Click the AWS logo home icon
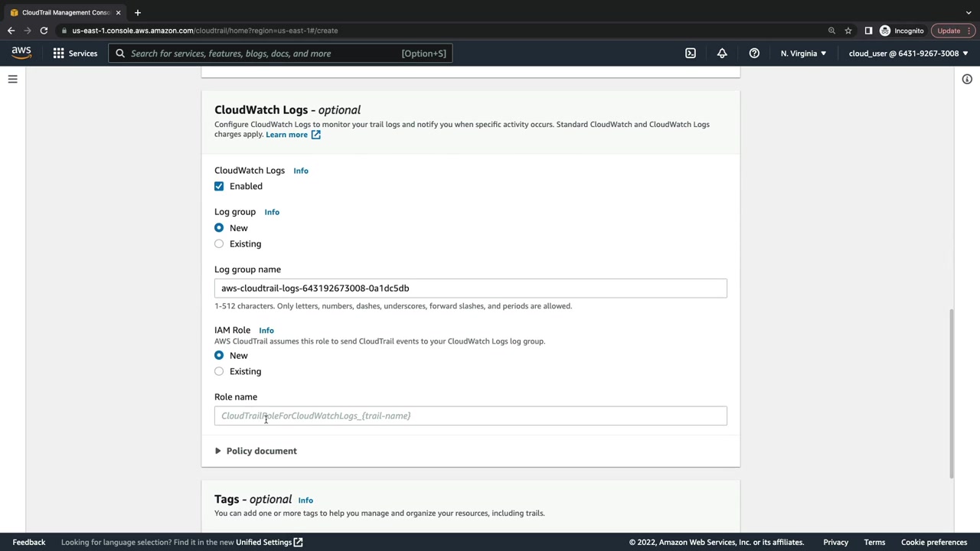Screen dimensions: 980x551 click(x=21, y=53)
